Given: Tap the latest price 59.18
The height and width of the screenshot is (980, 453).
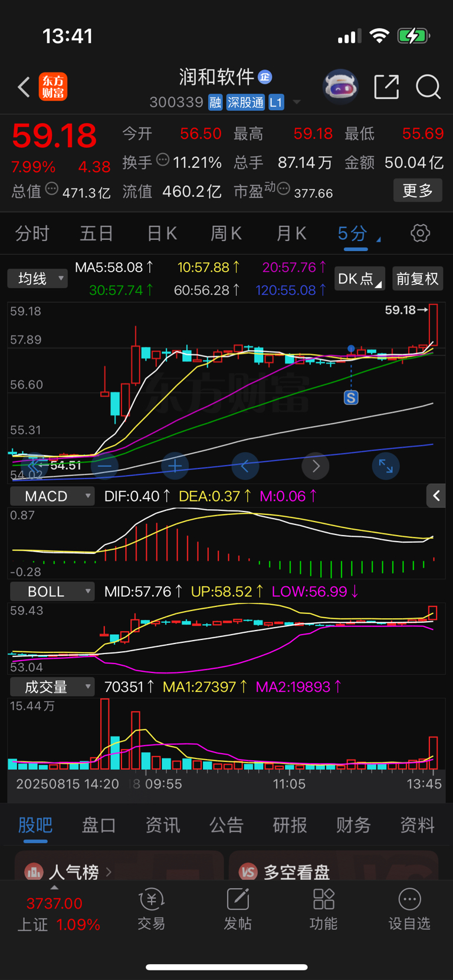Looking at the screenshot, I should point(54,136).
